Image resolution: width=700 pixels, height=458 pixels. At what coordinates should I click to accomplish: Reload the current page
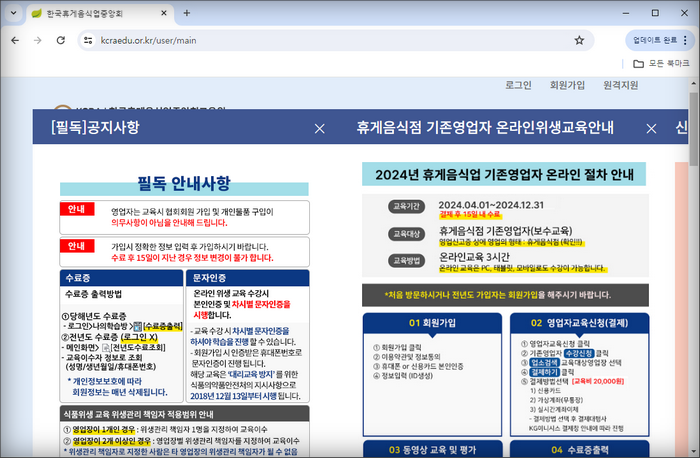[61, 40]
